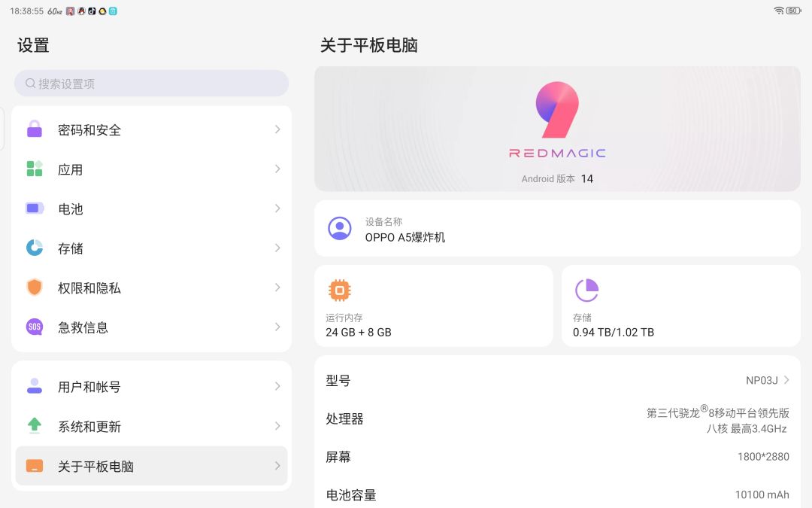This screenshot has width=812, height=508.
Task: Tap the first notification icon after 60Hz
Action: coord(71,11)
